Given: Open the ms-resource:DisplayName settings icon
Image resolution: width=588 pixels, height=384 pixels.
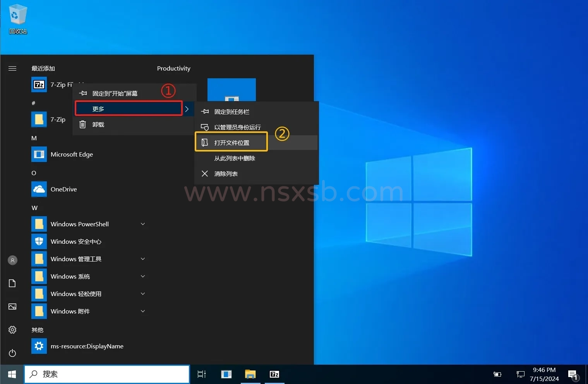Looking at the screenshot, I should pyautogui.click(x=39, y=346).
